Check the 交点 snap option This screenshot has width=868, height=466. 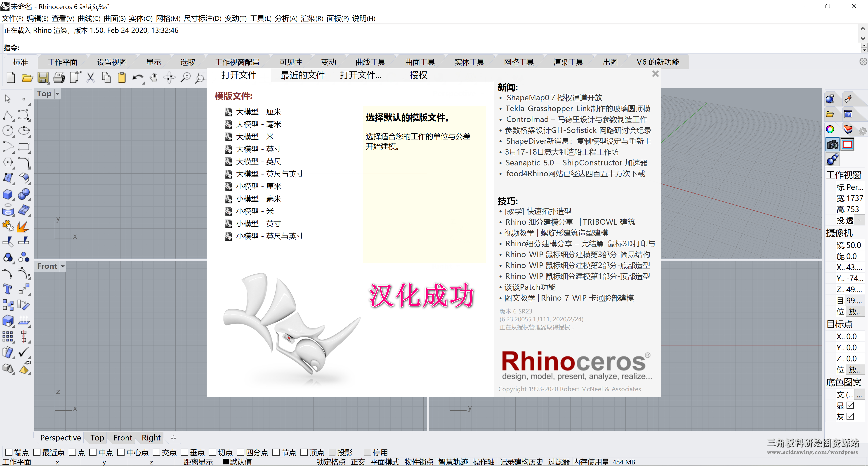coord(157,452)
